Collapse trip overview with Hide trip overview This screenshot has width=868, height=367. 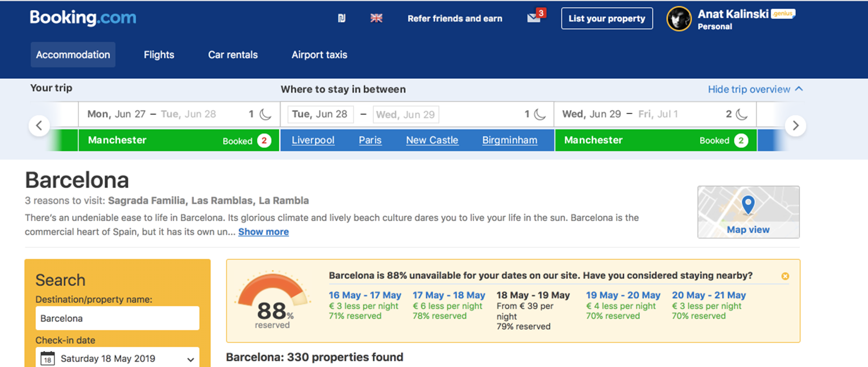click(x=755, y=90)
